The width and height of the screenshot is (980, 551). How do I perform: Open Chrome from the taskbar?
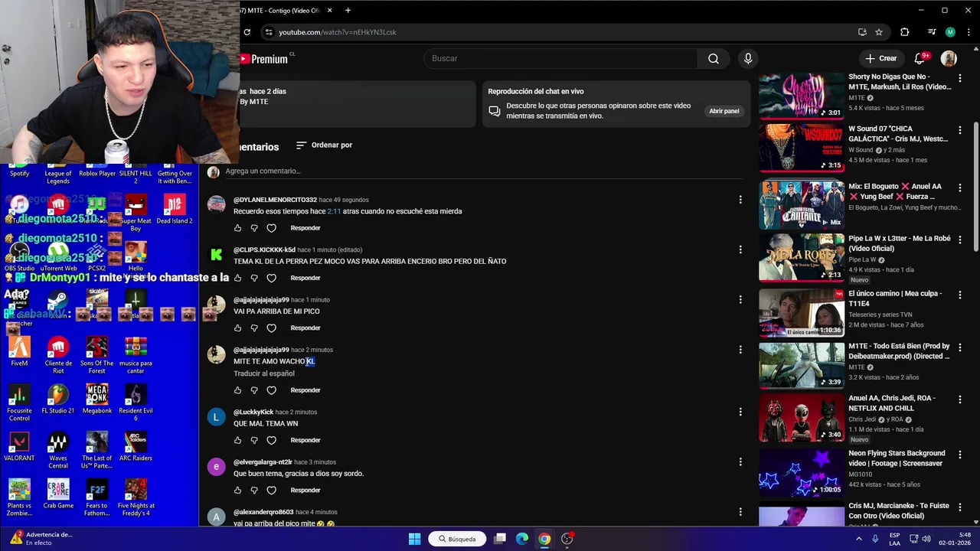pos(544,539)
